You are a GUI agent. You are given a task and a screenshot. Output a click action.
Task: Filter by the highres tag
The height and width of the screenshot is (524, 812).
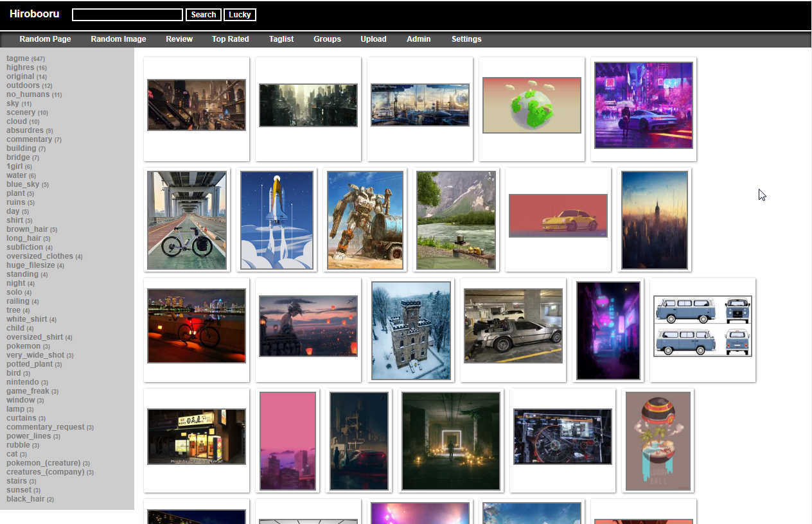[21, 67]
